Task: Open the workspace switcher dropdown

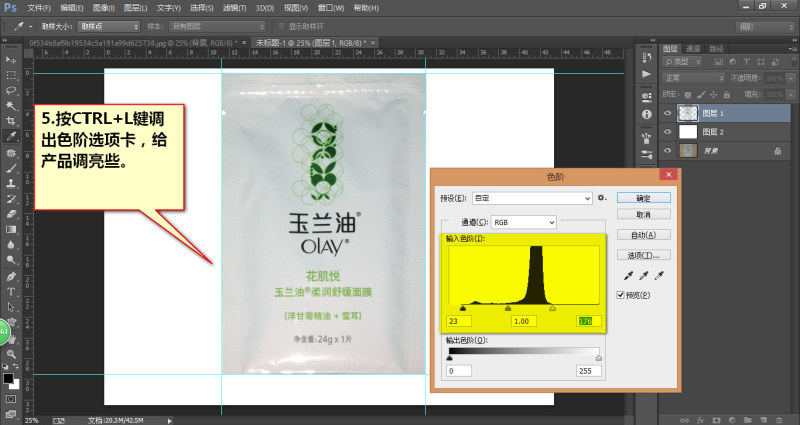Action: [765, 27]
